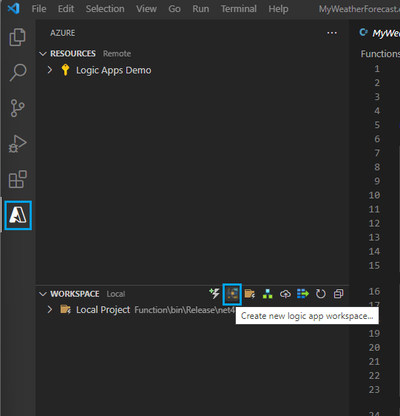Click the lightning bolt create function icon
The height and width of the screenshot is (416, 400).
(214, 294)
